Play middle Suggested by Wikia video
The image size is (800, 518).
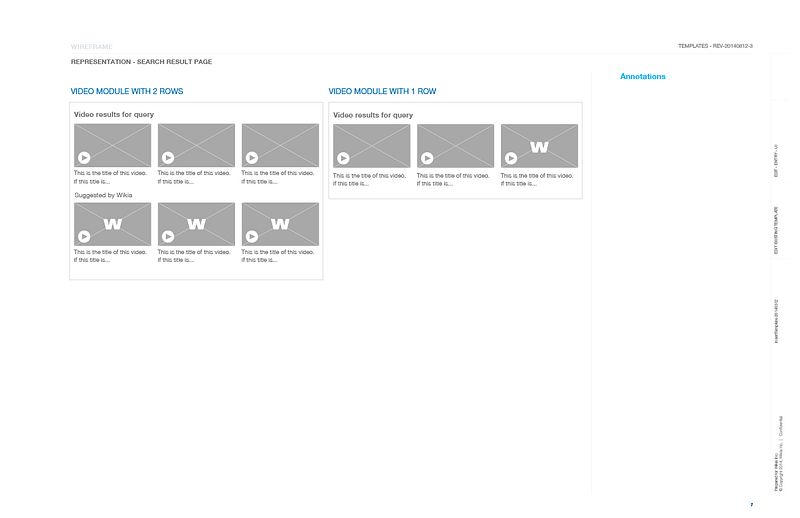[x=168, y=236]
